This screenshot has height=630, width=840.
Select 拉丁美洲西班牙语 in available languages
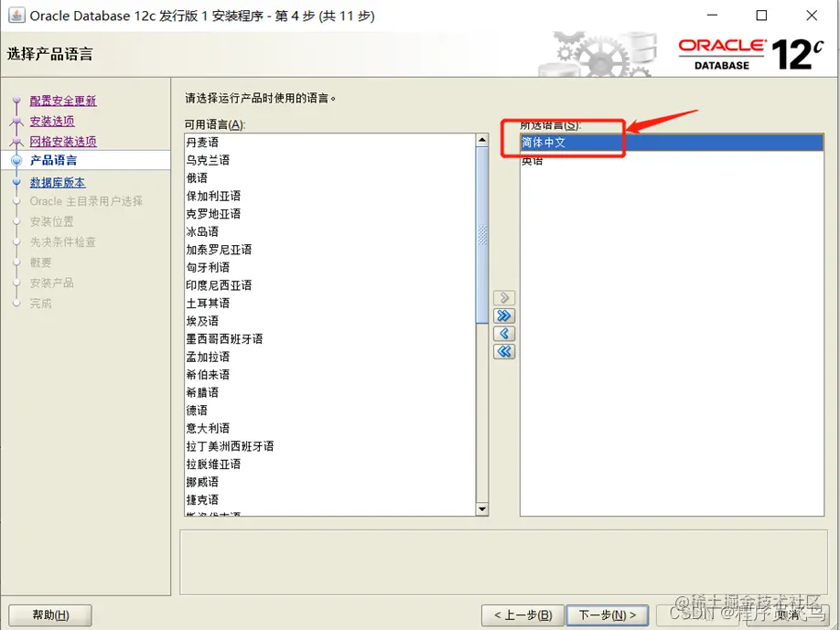pos(330,446)
